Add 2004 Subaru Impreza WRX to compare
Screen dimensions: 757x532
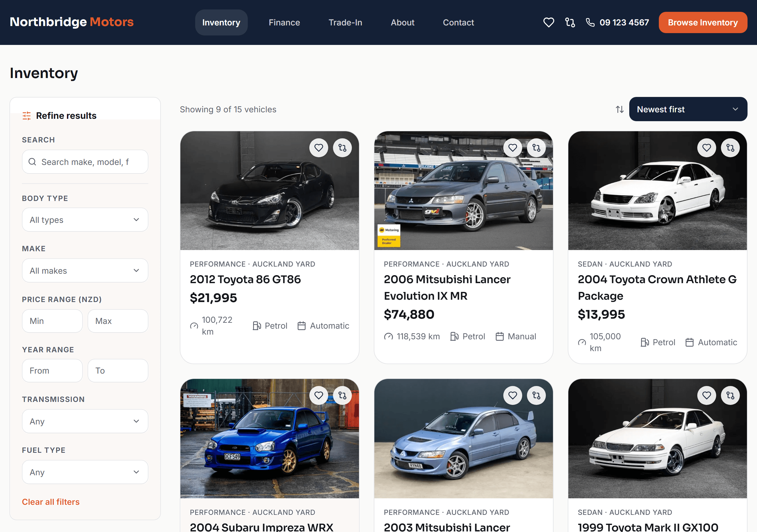(342, 395)
